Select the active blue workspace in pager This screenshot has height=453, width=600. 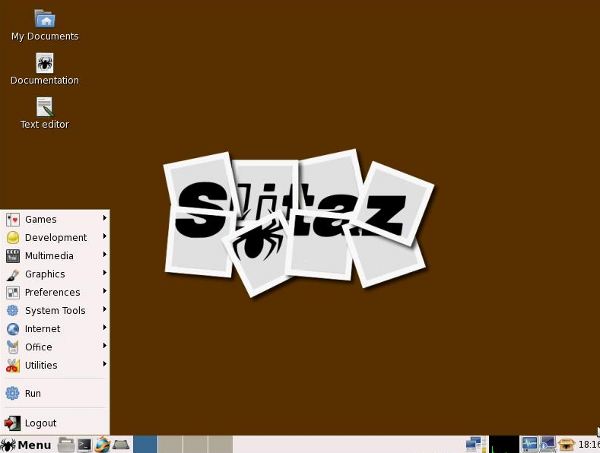[145, 445]
